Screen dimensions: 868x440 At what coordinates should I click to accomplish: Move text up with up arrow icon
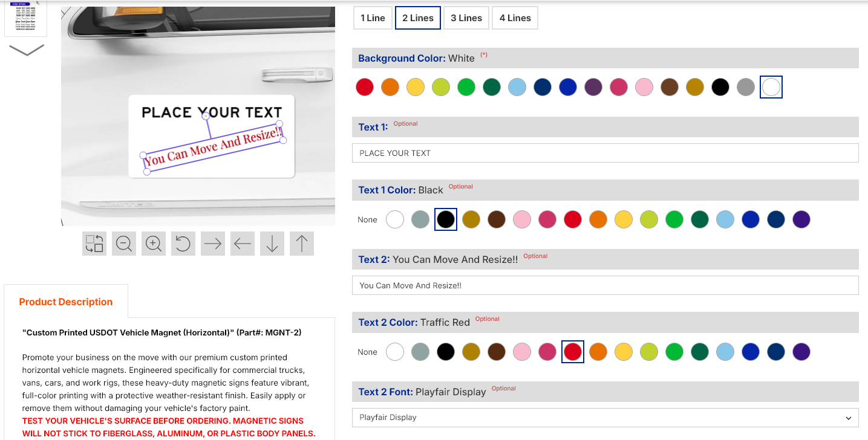(x=302, y=244)
